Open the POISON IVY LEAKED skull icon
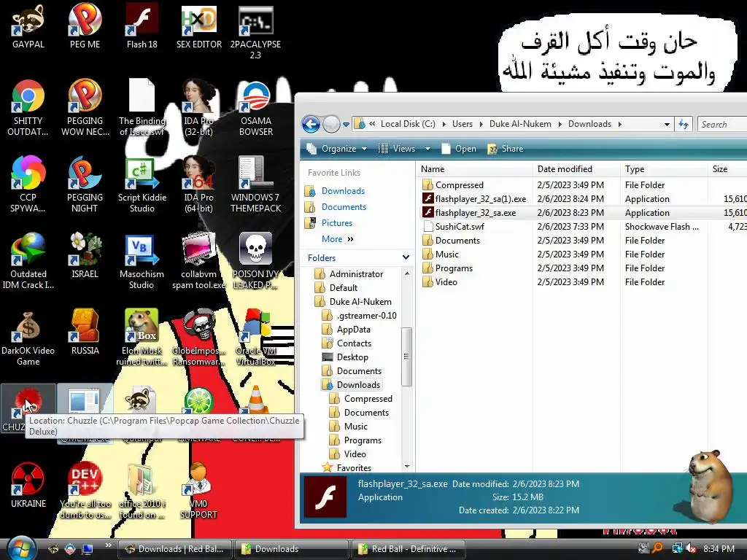The height and width of the screenshot is (560, 747). click(x=256, y=262)
